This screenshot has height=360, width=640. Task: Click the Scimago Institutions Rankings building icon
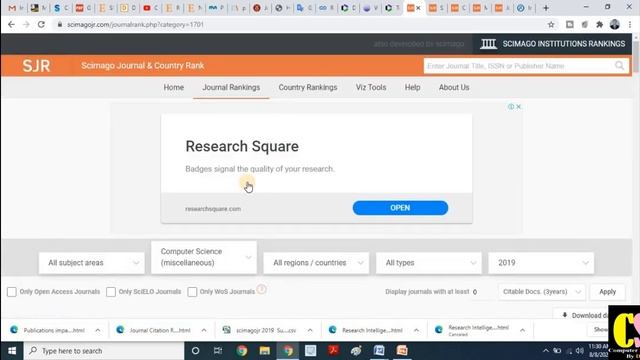coord(488,44)
